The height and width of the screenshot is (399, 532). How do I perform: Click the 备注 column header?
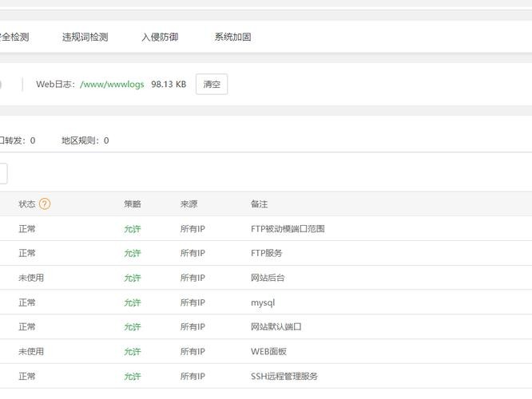(x=260, y=204)
